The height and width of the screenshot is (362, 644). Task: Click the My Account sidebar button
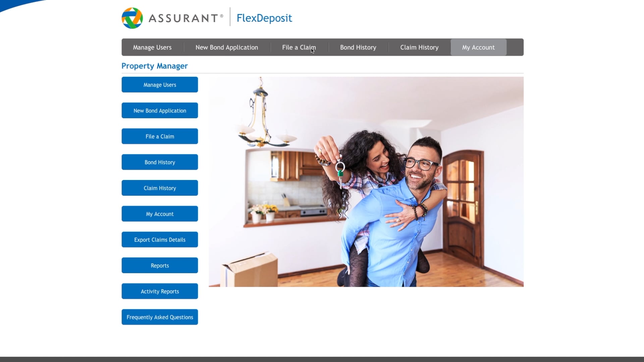(160, 214)
